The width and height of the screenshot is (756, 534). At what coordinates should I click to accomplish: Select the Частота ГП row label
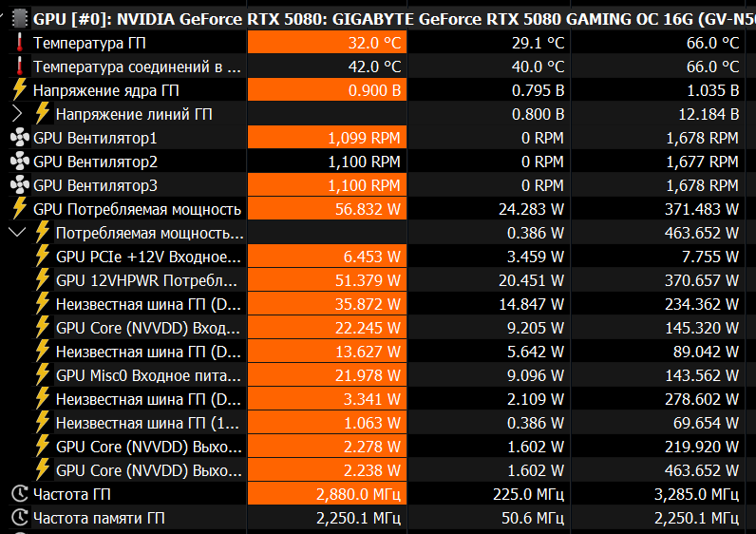click(72, 494)
